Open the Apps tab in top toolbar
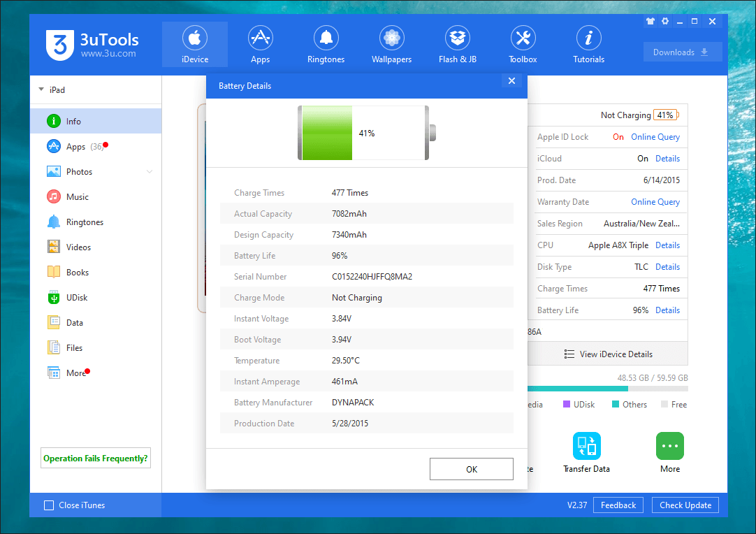Viewport: 756px width, 534px height. 261,44
